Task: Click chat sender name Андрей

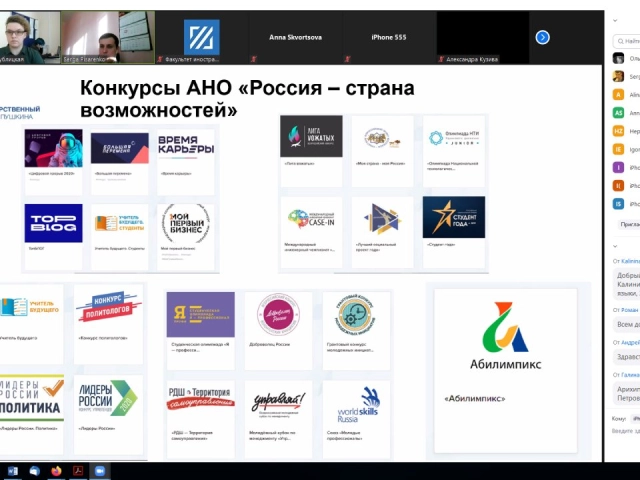Action: pyautogui.click(x=631, y=342)
